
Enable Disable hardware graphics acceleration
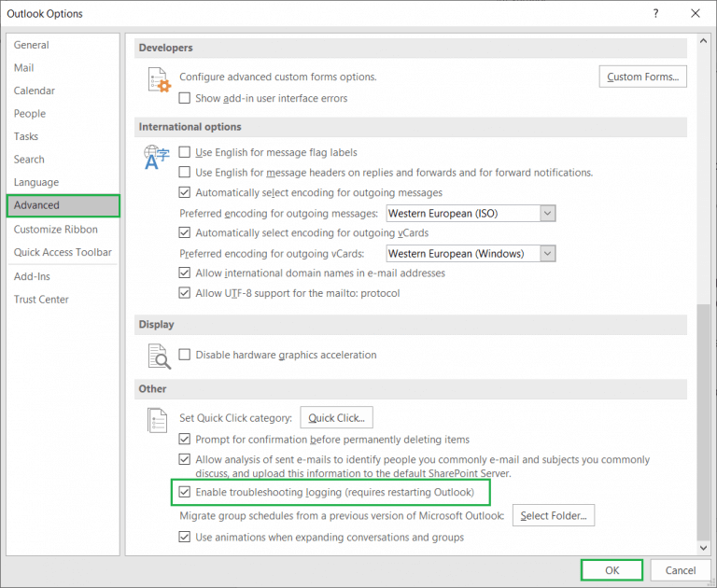(x=184, y=355)
